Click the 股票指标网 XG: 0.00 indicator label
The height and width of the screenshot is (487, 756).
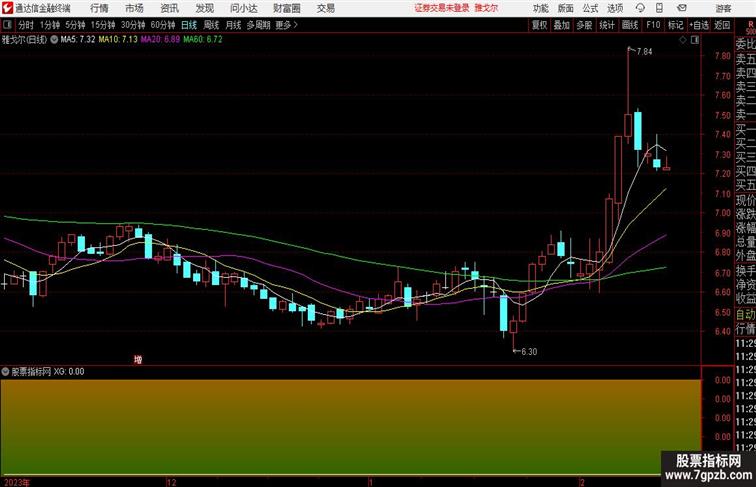[48, 372]
